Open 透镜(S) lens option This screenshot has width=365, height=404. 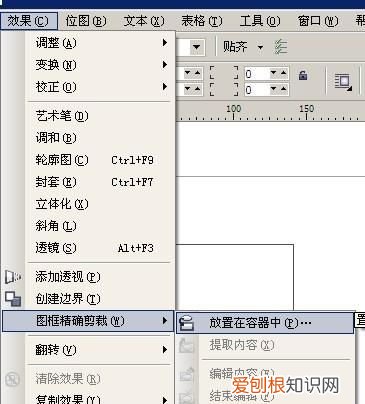pos(100,248)
